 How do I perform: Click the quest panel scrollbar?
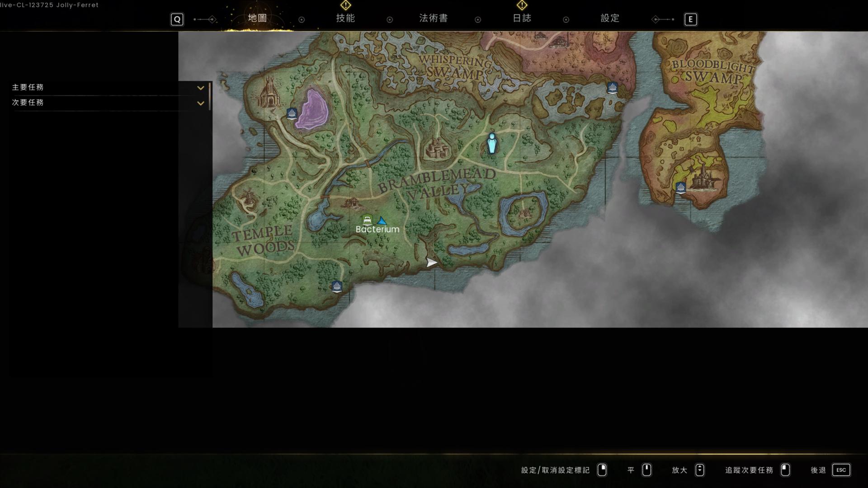point(210,96)
